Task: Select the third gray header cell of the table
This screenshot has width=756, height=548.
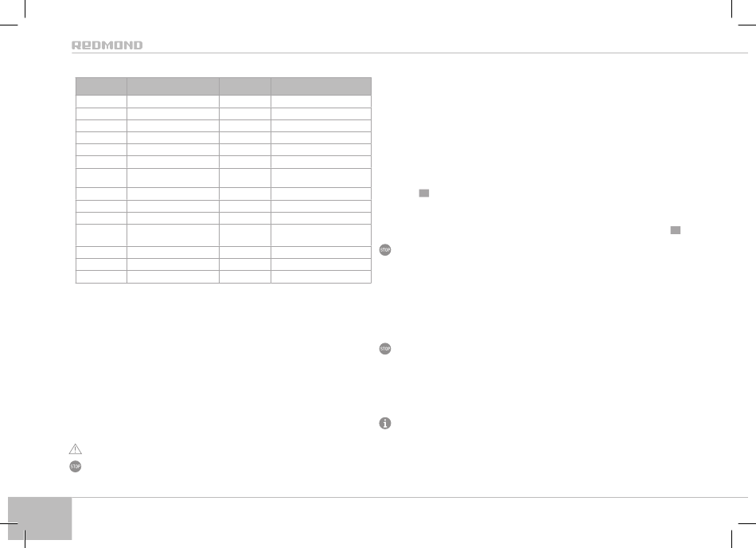Action: point(245,86)
